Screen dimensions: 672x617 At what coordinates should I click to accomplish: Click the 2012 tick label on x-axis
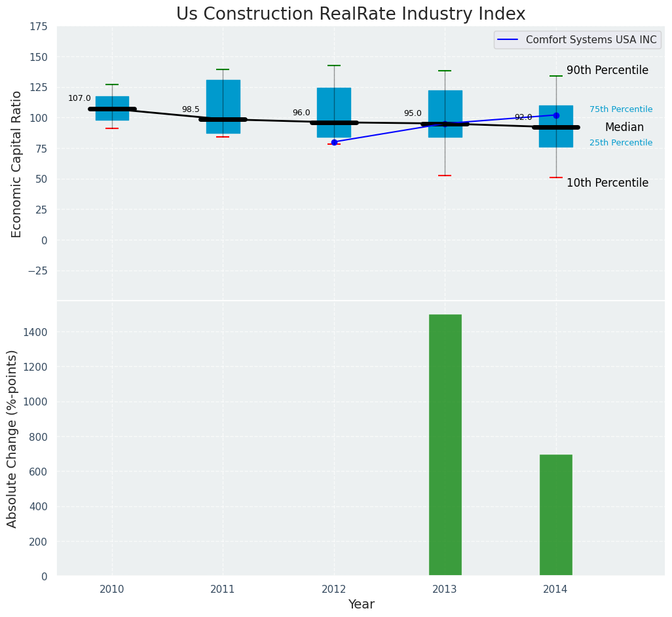click(x=333, y=589)
